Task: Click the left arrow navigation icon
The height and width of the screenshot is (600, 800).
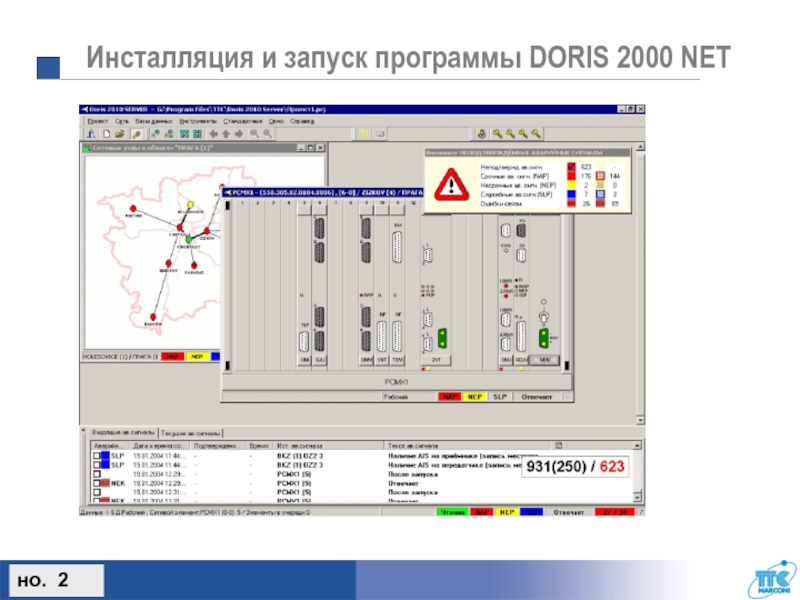Action: pos(213,134)
